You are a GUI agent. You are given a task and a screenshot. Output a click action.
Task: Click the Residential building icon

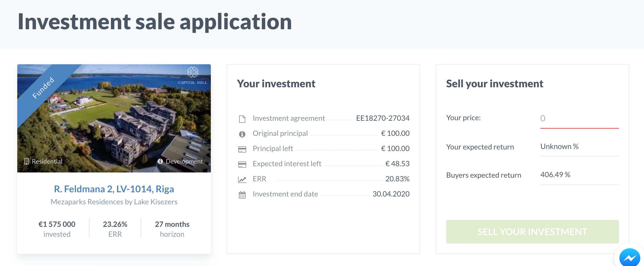click(26, 161)
